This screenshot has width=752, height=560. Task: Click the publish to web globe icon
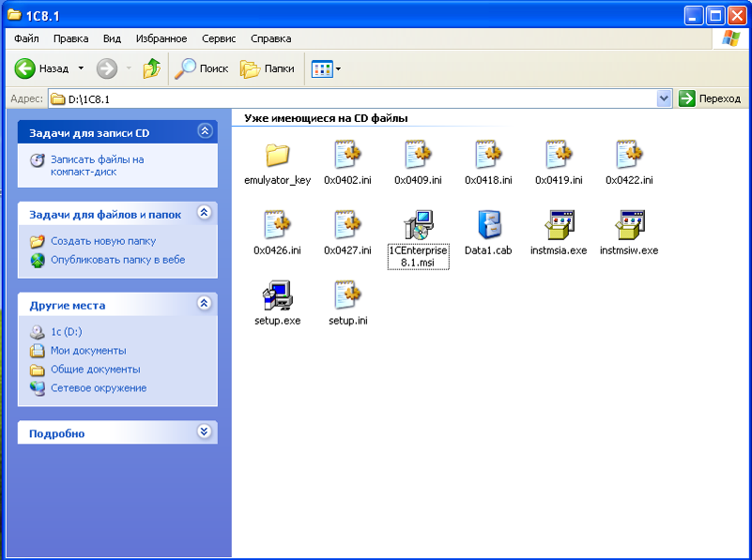point(37,260)
